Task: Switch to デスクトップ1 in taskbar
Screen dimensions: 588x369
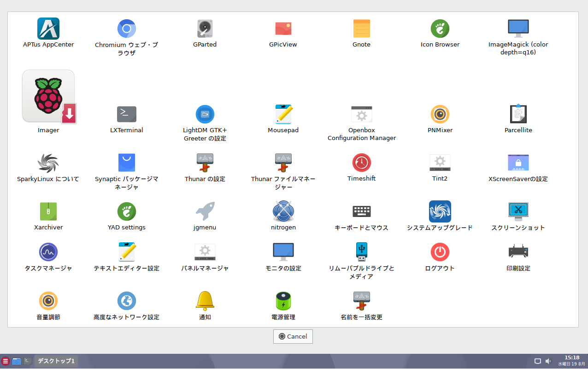Action: (56, 361)
